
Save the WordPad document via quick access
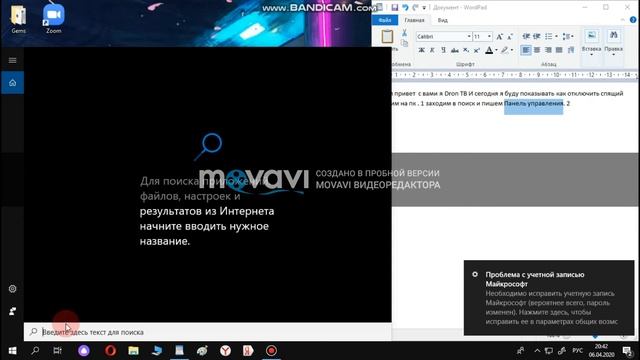click(x=395, y=7)
